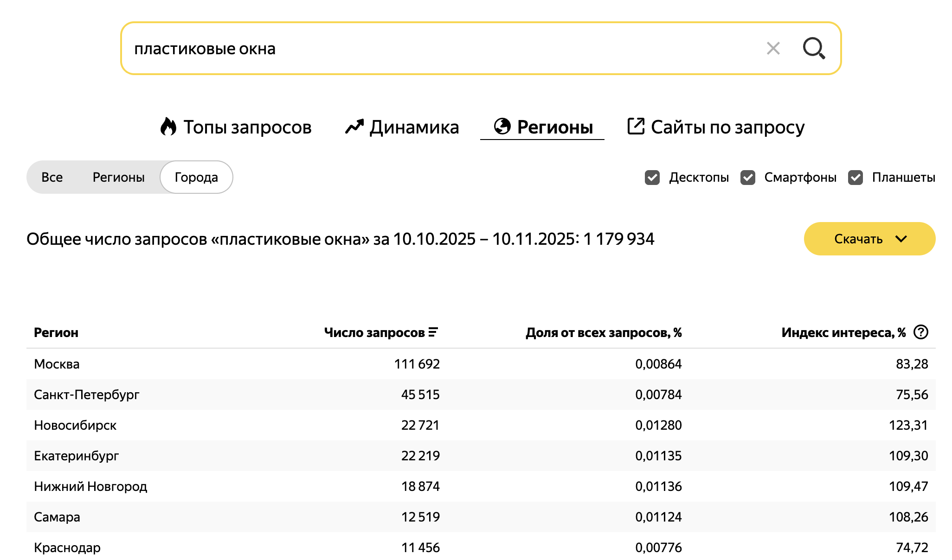Click the external link icon for Сайты
The image size is (952, 560).
point(636,126)
